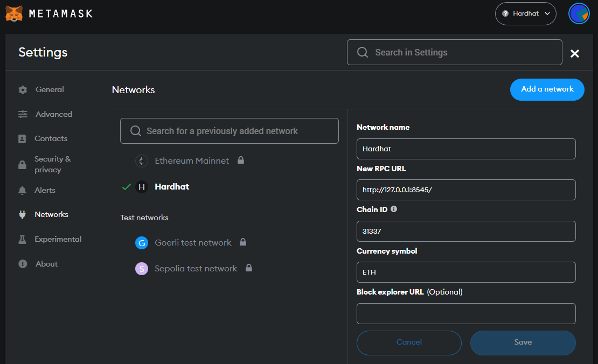Click the Sepolia S avatar icon
The image size is (598, 364).
click(142, 269)
